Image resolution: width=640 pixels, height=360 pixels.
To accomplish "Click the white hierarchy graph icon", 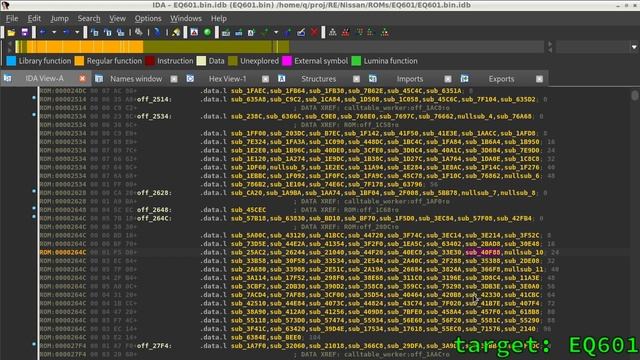I will [333, 32].
